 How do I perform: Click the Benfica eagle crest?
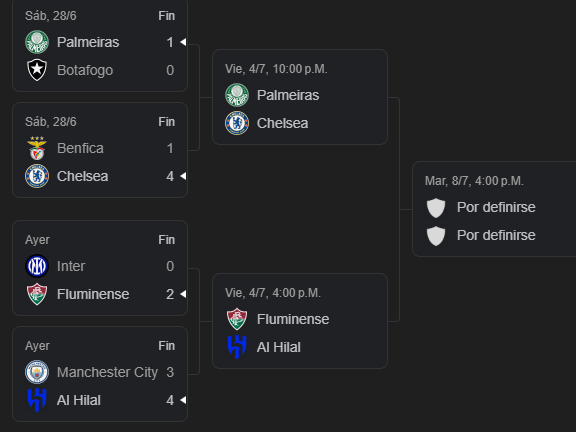[x=37, y=148]
